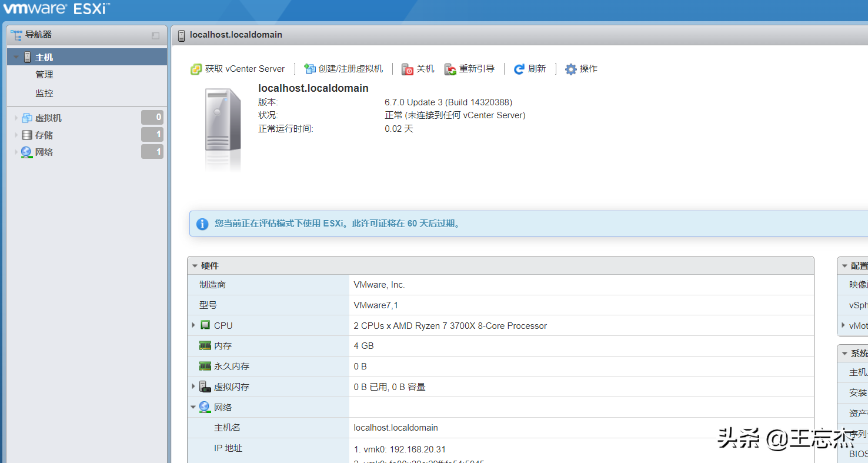Click the 0.02 天 uptime value

coord(399,128)
